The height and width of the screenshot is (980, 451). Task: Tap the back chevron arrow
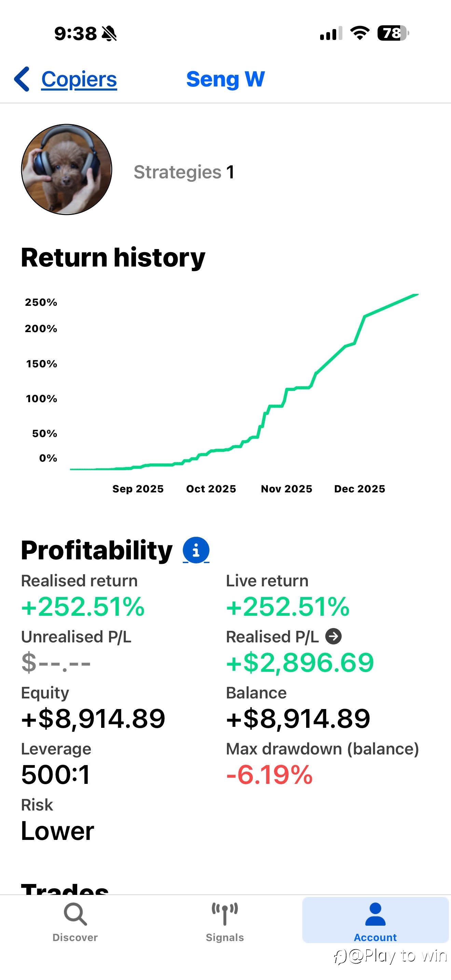pos(22,79)
